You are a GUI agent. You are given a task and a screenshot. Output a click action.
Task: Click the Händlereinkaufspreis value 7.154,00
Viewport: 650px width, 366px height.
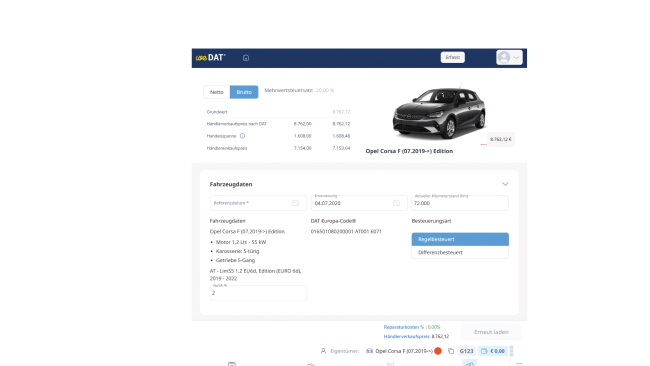pyautogui.click(x=303, y=148)
